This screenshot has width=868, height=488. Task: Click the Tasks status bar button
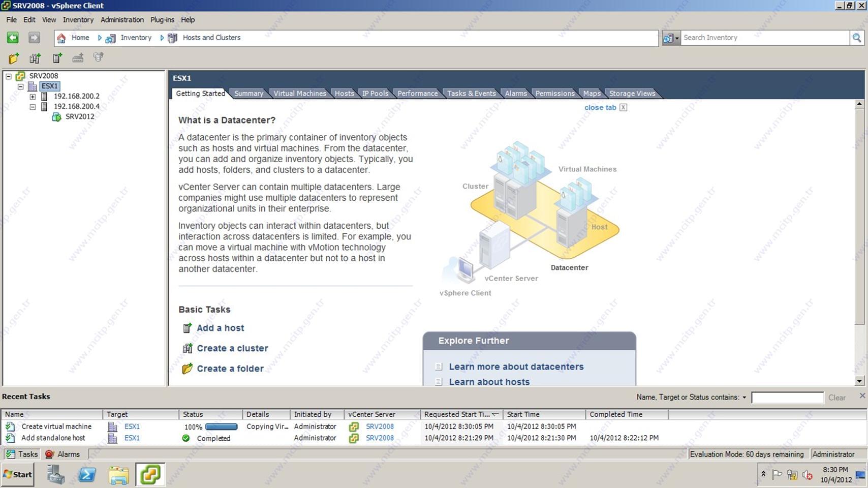point(21,454)
